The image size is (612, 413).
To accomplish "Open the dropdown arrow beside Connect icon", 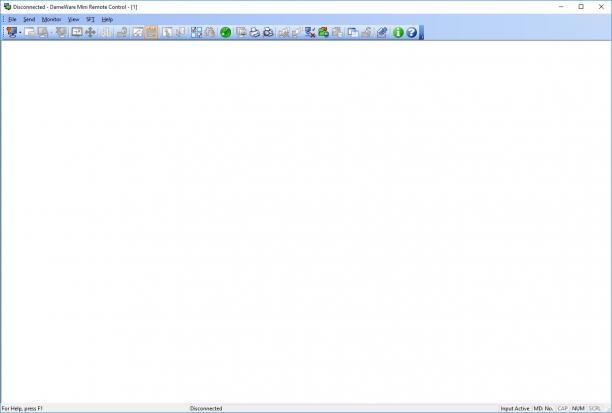I will tap(20, 32).
